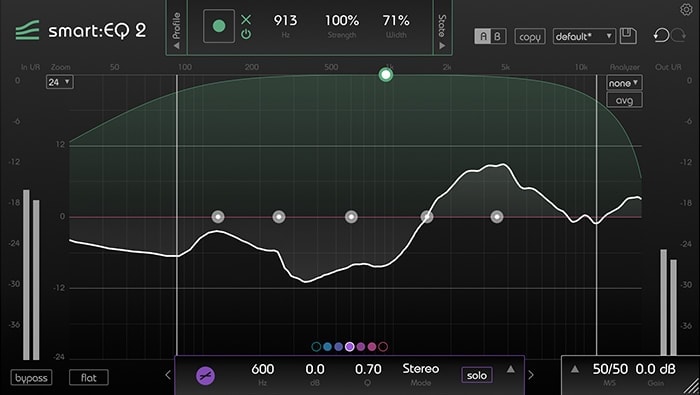Save preset with the floppy disk icon

click(x=628, y=36)
